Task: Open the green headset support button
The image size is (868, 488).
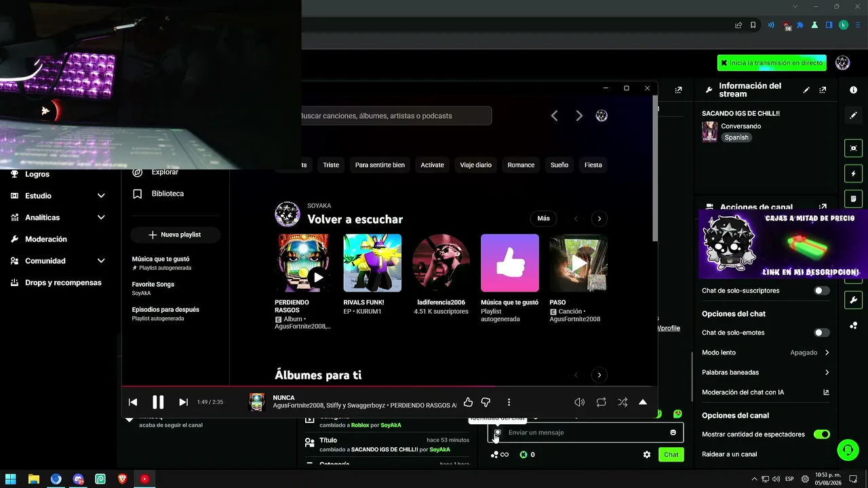Action: 848,450
